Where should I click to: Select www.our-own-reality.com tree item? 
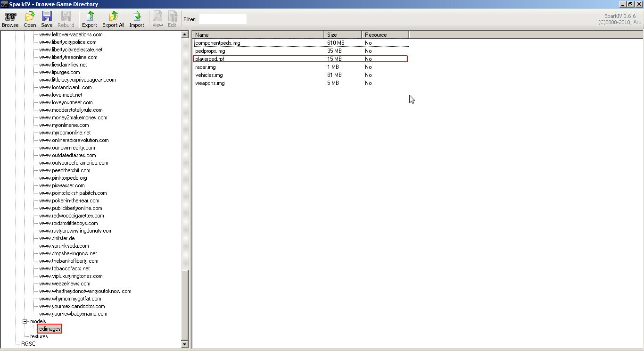[67, 148]
